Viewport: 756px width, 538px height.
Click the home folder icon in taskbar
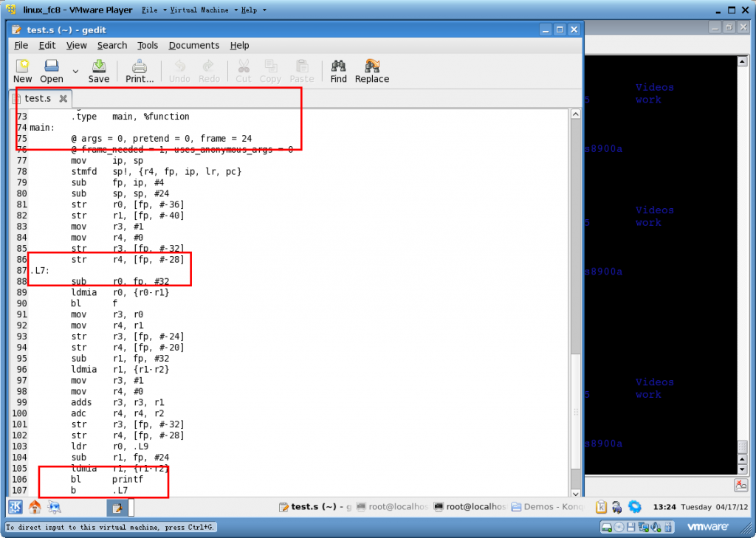click(35, 507)
